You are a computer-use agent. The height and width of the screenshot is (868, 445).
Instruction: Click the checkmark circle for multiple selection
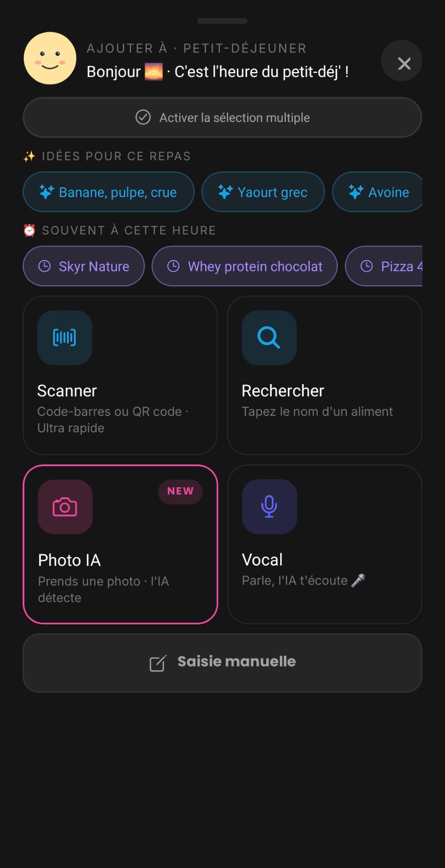143,117
